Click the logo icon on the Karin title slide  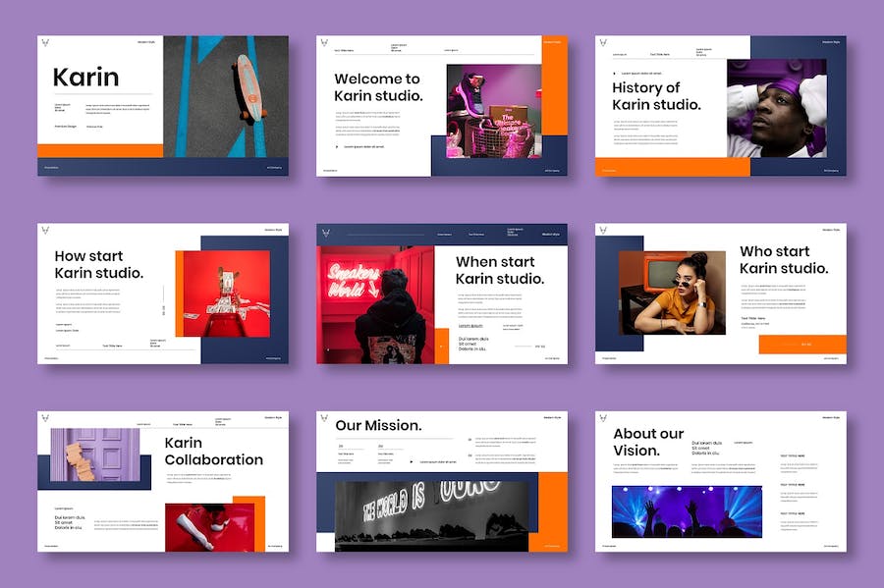click(45, 43)
